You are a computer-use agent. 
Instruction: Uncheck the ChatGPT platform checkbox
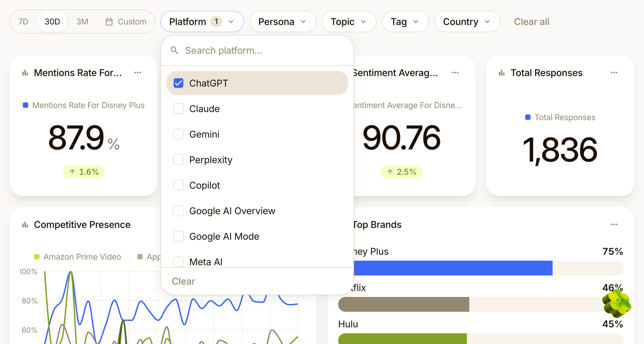pyautogui.click(x=178, y=83)
